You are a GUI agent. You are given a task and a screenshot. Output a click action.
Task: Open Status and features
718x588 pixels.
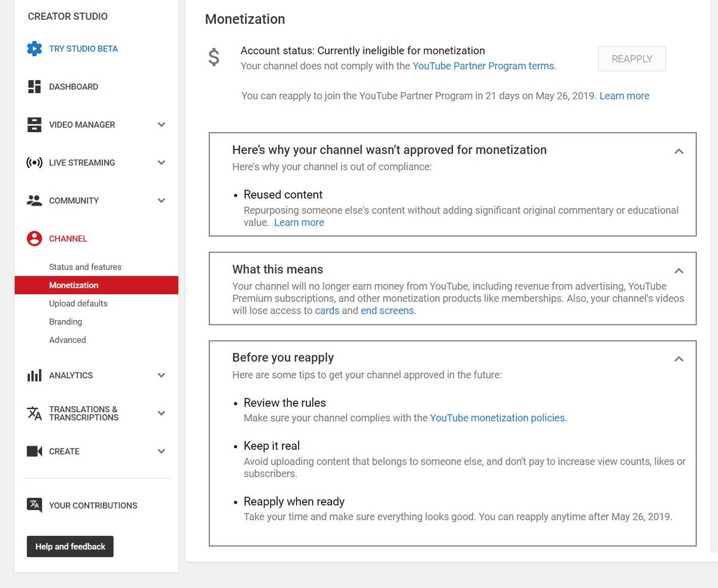tap(85, 267)
